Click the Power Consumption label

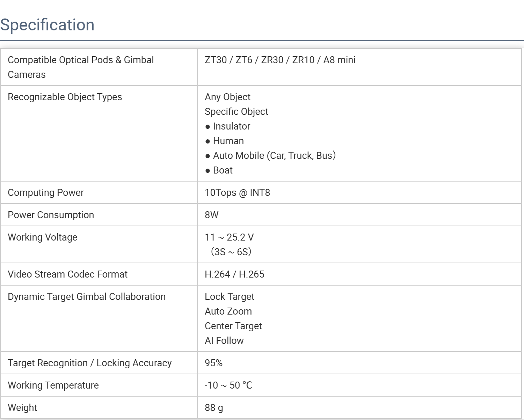coord(51,215)
